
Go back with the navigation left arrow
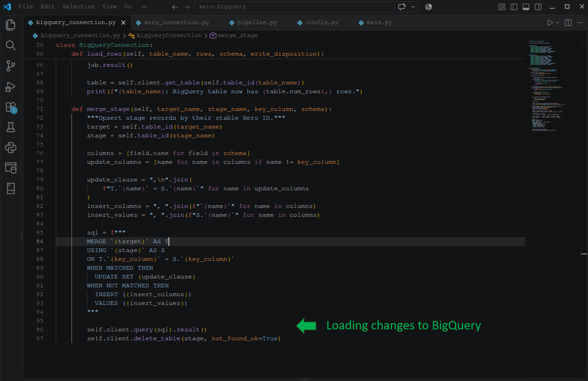[175, 7]
